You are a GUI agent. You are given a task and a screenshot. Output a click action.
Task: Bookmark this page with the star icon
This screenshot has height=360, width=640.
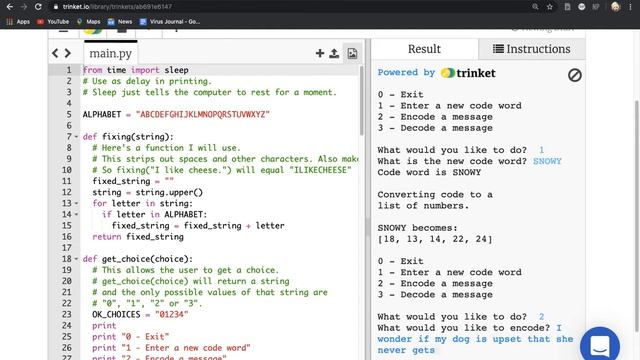click(550, 7)
